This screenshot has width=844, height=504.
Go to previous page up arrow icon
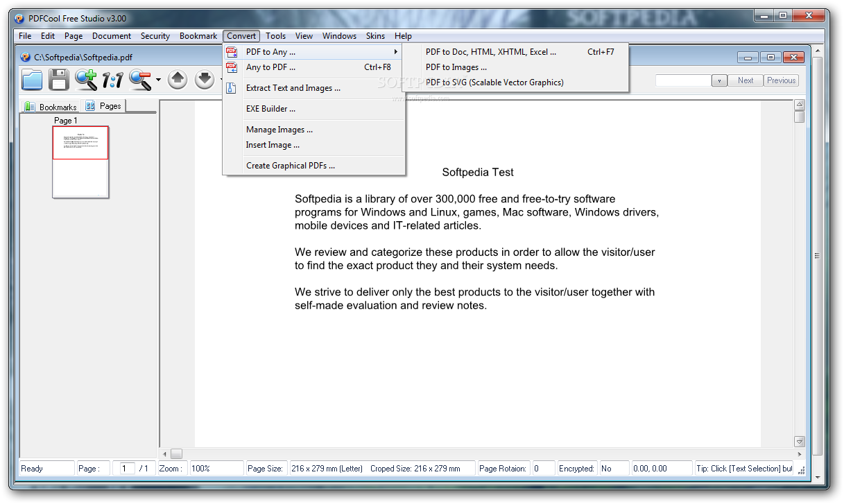click(x=178, y=80)
